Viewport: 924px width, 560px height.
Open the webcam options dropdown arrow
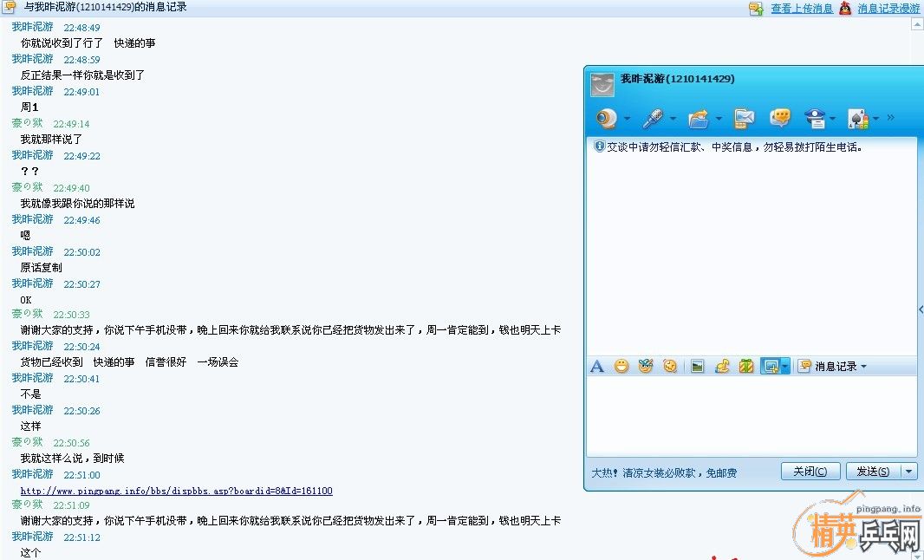click(x=627, y=119)
